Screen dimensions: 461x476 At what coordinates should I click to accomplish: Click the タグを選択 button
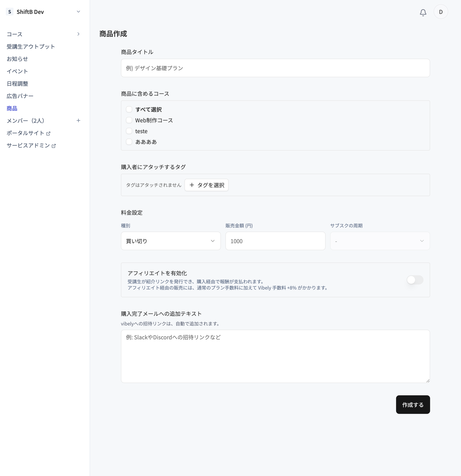pos(206,185)
